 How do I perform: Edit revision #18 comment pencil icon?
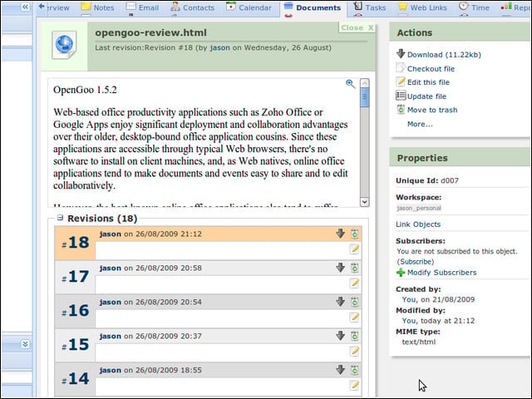pyautogui.click(x=354, y=249)
